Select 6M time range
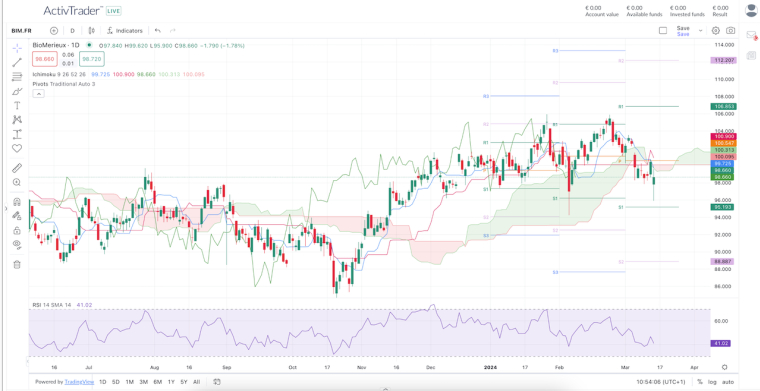The image size is (760, 391). pos(158,382)
